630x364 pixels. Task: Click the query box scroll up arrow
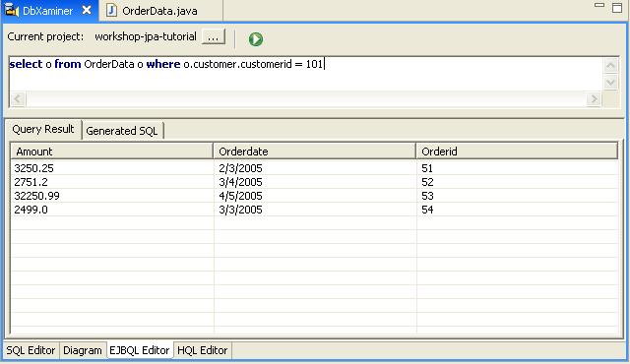click(610, 65)
